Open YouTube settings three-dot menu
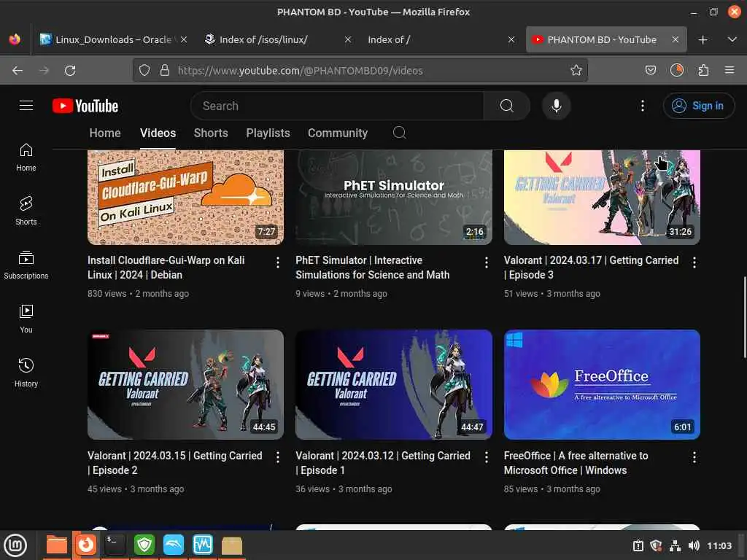This screenshot has width=747, height=560. tap(643, 106)
